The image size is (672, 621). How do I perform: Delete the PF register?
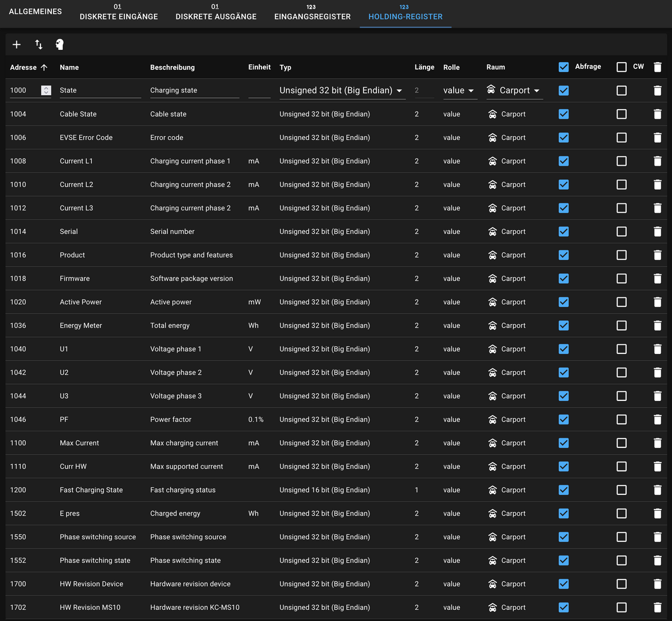pos(657,419)
